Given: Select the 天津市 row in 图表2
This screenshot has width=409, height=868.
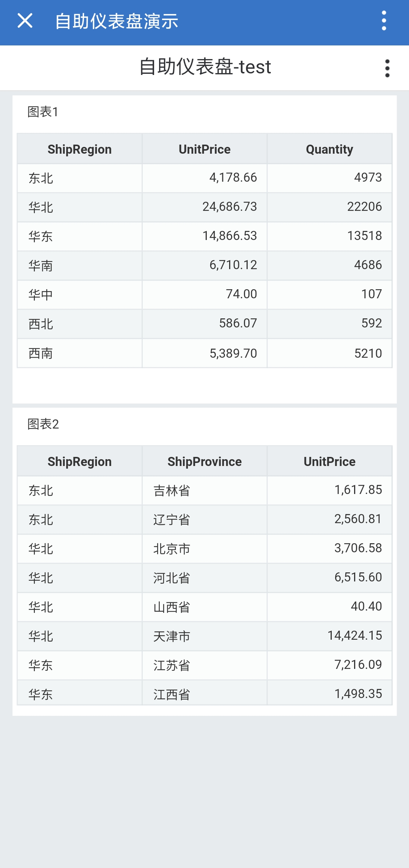Looking at the screenshot, I should pos(204,636).
